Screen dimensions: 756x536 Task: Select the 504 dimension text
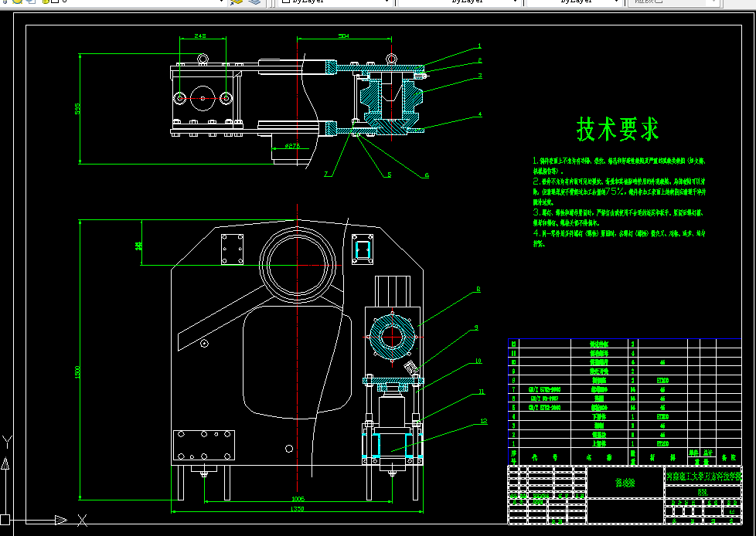(344, 36)
